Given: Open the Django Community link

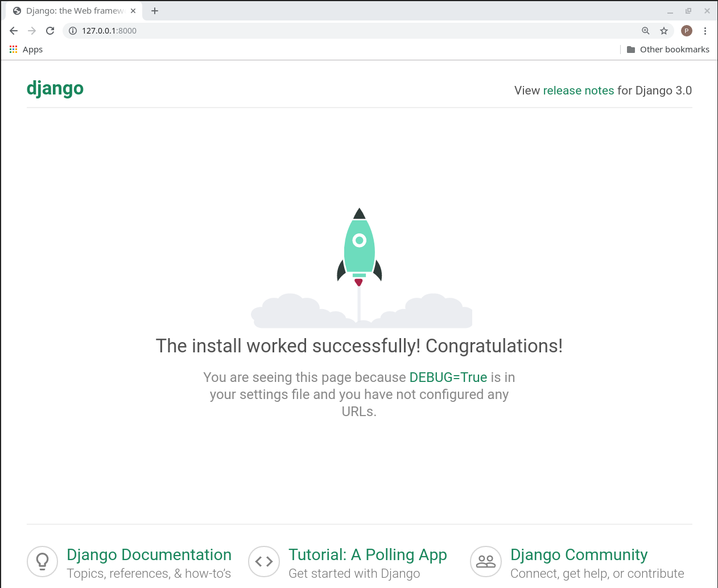Looking at the screenshot, I should coord(579,554).
